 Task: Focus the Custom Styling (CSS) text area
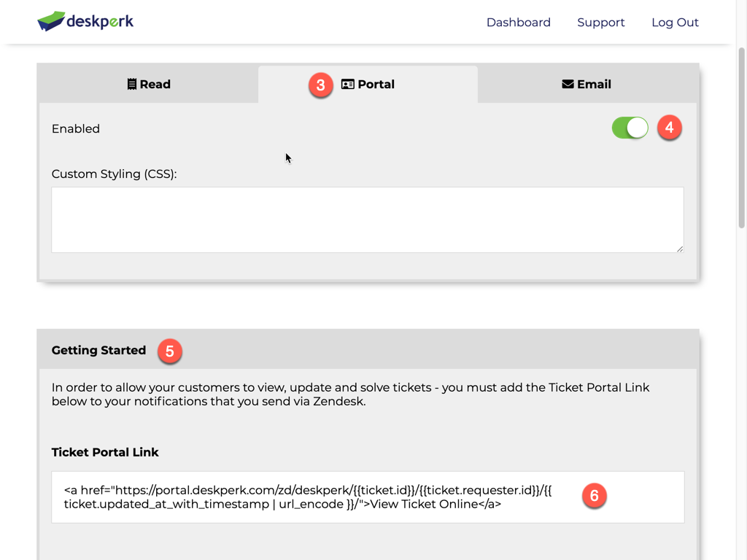pyautogui.click(x=367, y=219)
